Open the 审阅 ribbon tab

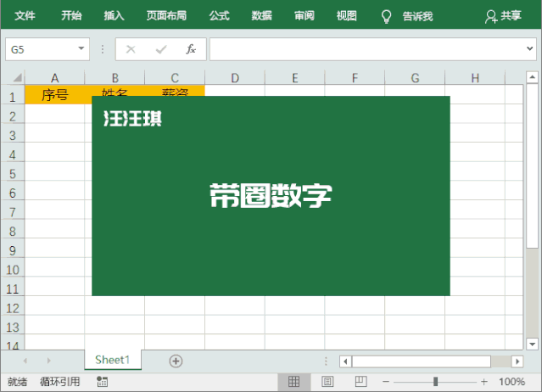tap(305, 15)
